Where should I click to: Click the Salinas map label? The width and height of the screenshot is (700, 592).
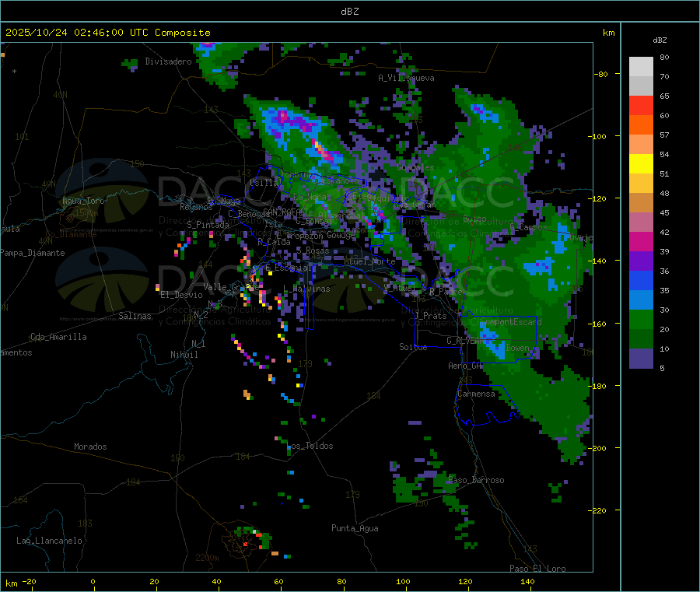pyautogui.click(x=135, y=316)
